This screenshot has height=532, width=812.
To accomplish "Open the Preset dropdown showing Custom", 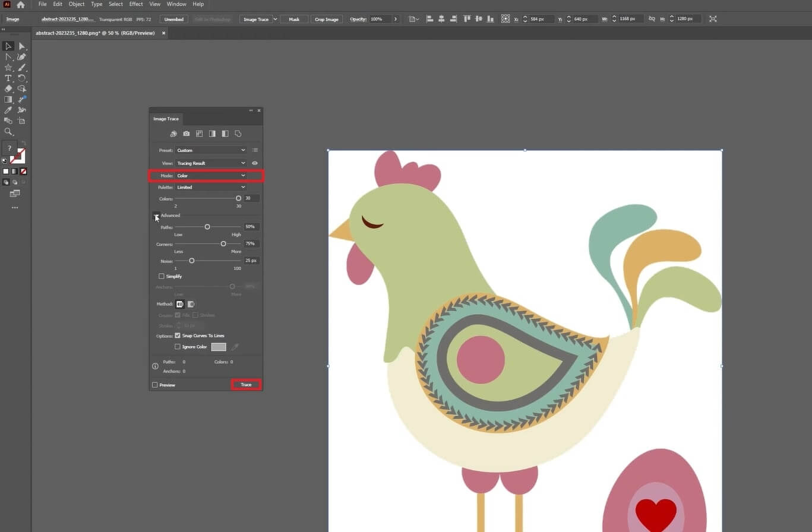I will (x=211, y=150).
